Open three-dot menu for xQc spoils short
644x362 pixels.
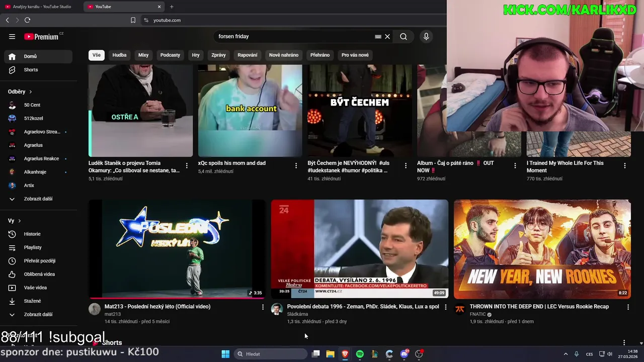pos(296,165)
